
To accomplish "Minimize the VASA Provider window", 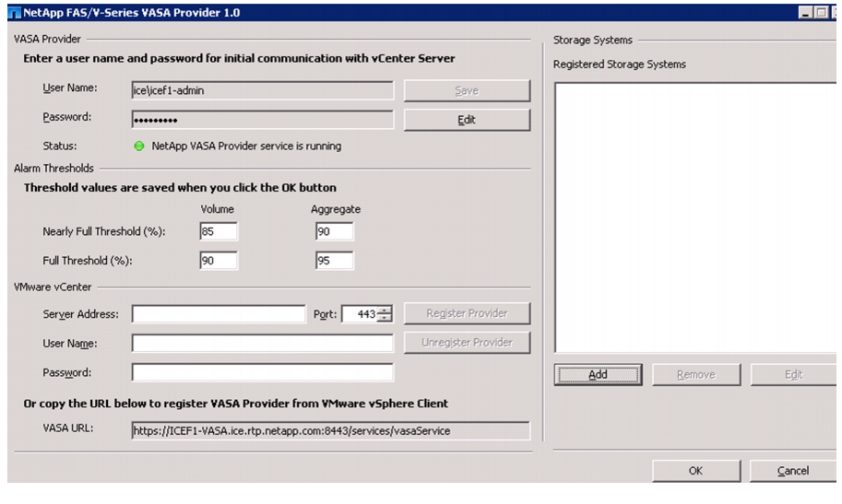I will 805,12.
